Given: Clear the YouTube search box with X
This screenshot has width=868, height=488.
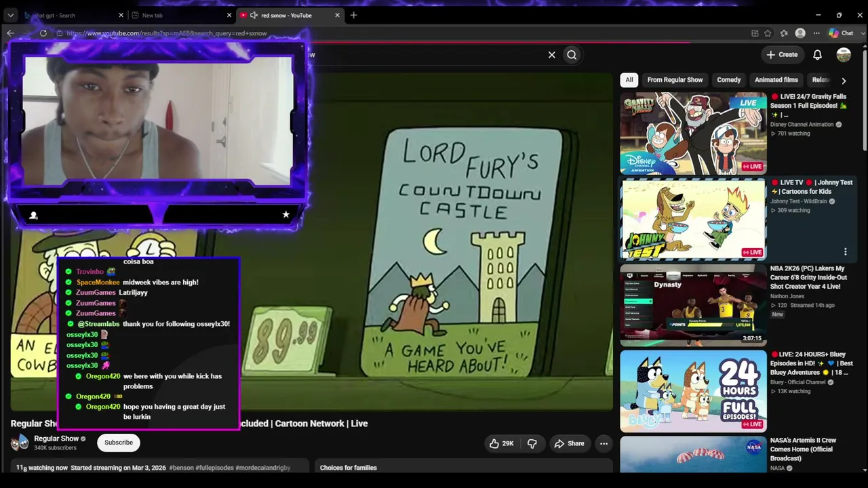Looking at the screenshot, I should pyautogui.click(x=552, y=55).
